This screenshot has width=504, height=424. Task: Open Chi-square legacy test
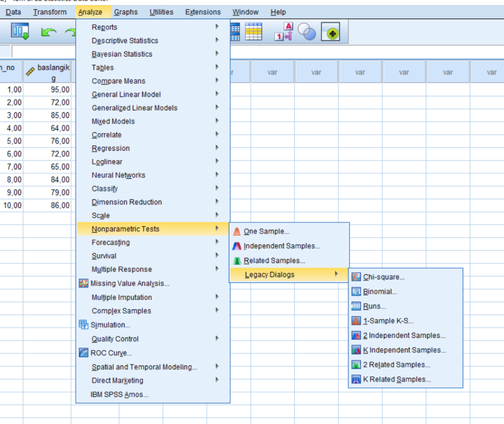tap(383, 277)
